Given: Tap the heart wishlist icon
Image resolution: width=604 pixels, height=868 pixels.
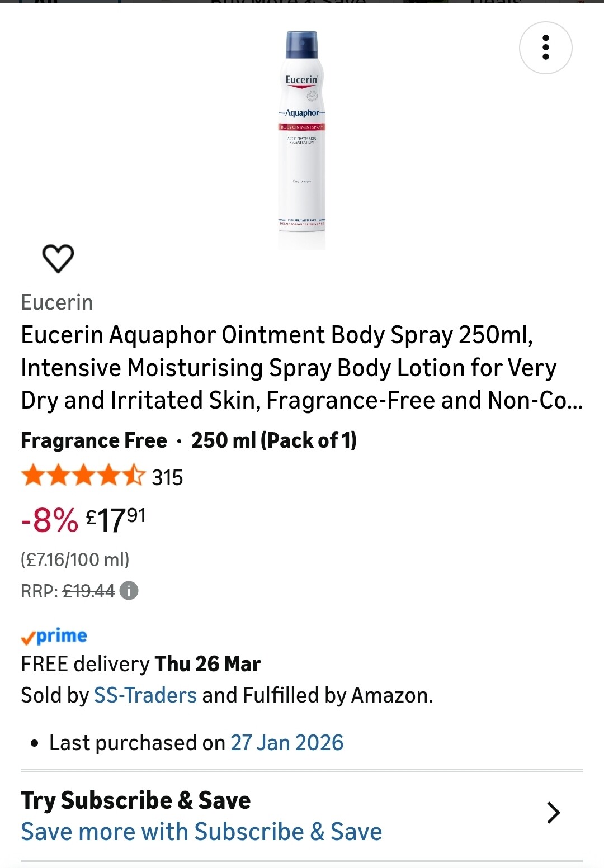Looking at the screenshot, I should pyautogui.click(x=58, y=258).
